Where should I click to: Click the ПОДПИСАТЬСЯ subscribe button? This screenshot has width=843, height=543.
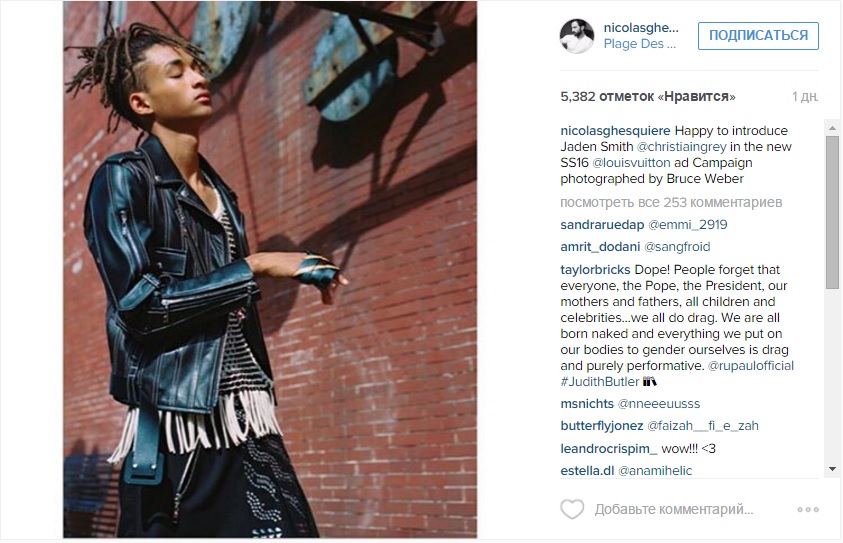(758, 35)
